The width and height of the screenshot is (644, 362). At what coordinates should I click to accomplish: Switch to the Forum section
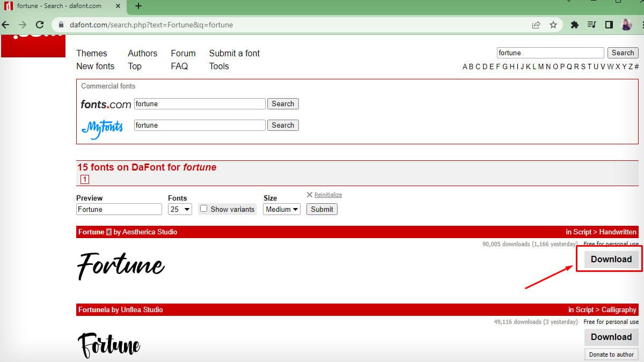click(183, 53)
